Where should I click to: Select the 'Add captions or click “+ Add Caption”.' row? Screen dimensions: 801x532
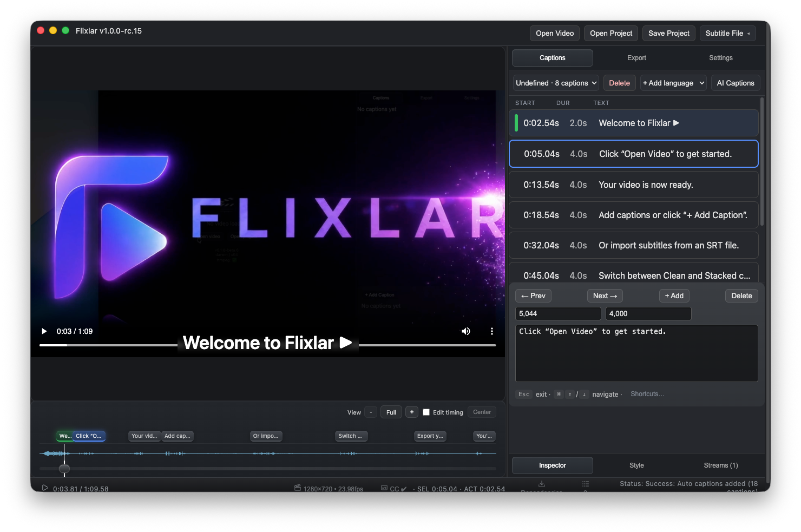click(x=634, y=215)
